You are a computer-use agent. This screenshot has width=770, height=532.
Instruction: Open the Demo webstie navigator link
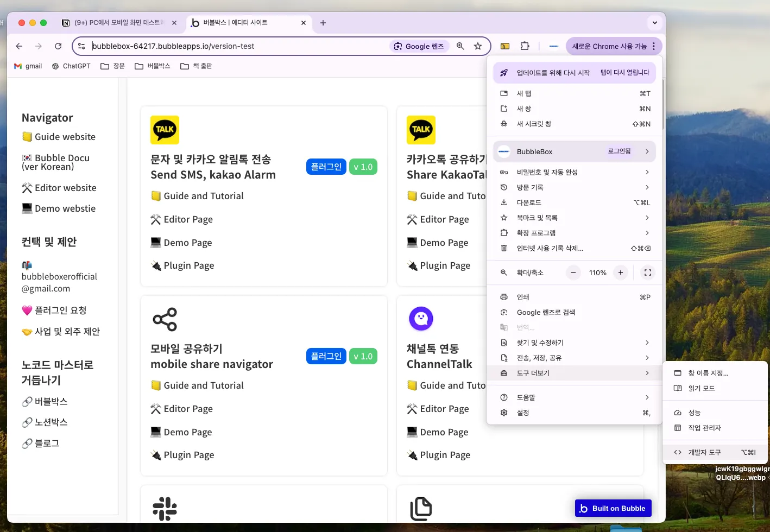click(x=59, y=208)
